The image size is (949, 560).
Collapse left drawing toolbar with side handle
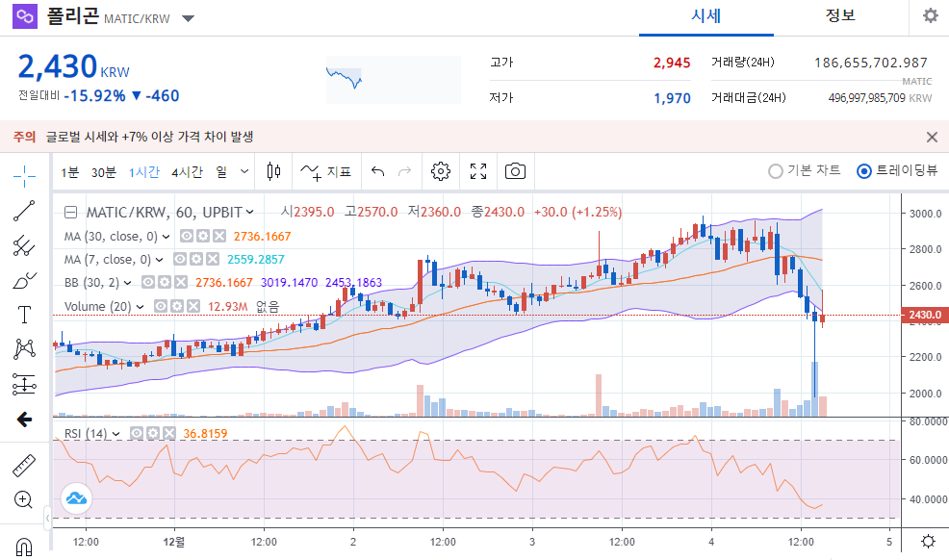click(47, 518)
